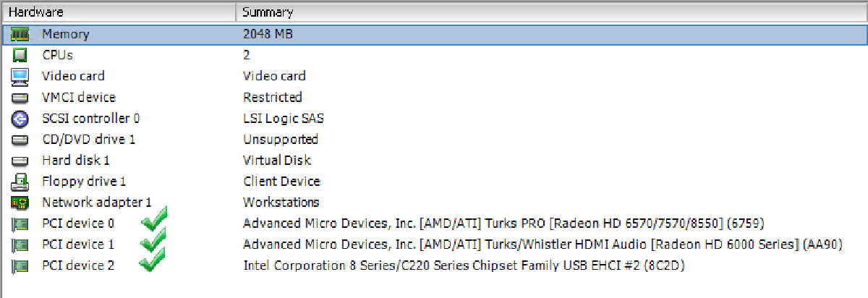868x298 pixels.
Task: Click the Hard disk 1 icon
Action: [20, 160]
